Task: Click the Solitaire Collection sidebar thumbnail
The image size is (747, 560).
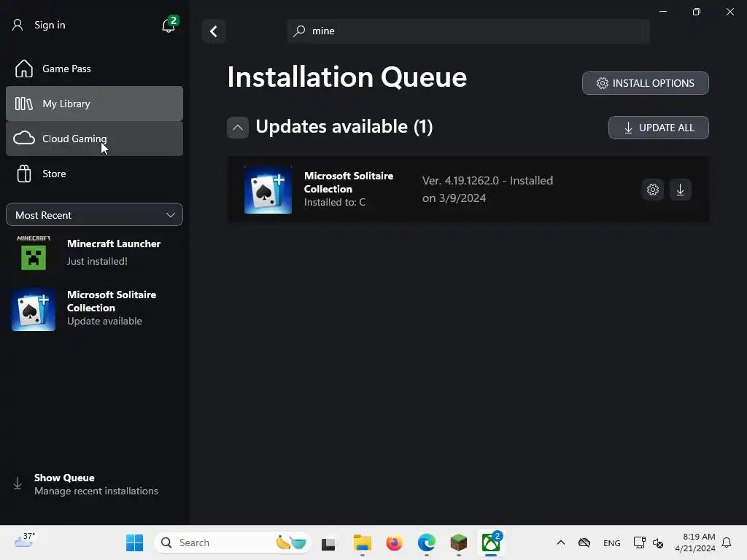Action: pos(34,309)
